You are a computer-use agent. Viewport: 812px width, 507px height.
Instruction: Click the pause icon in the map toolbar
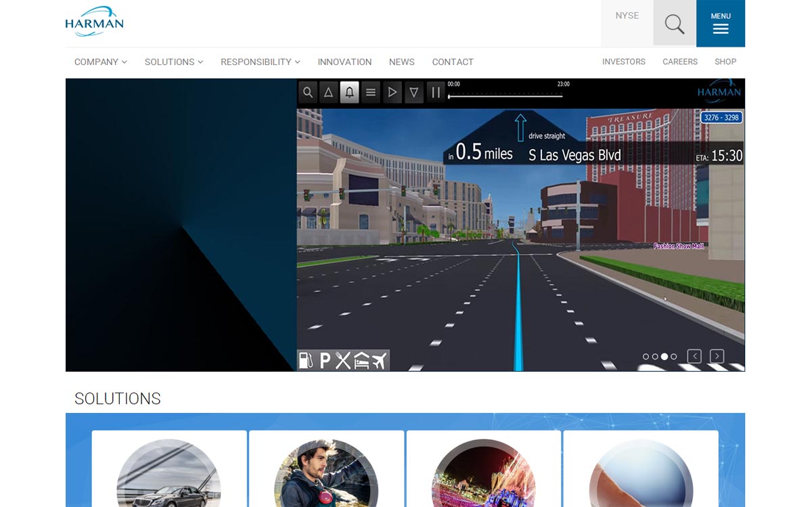coord(436,93)
